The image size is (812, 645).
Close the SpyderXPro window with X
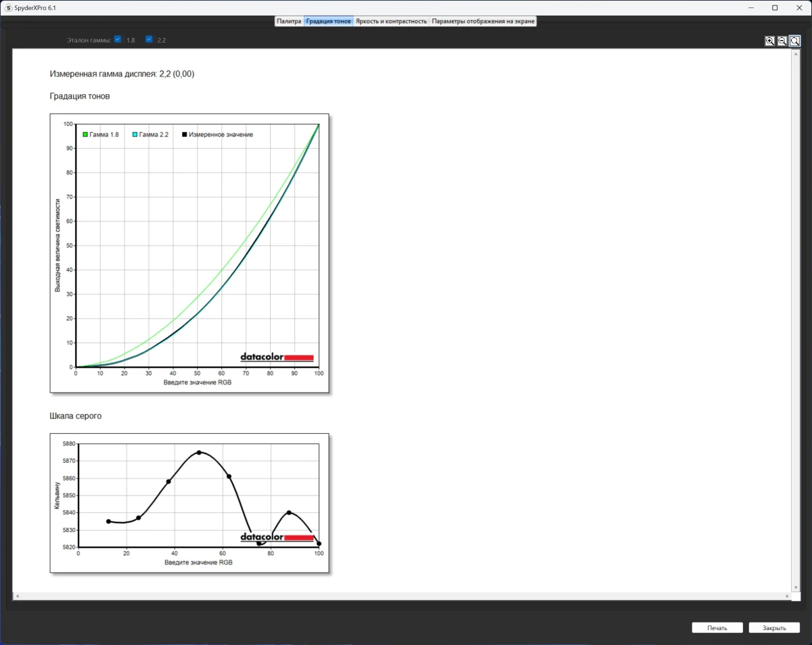[x=798, y=7]
